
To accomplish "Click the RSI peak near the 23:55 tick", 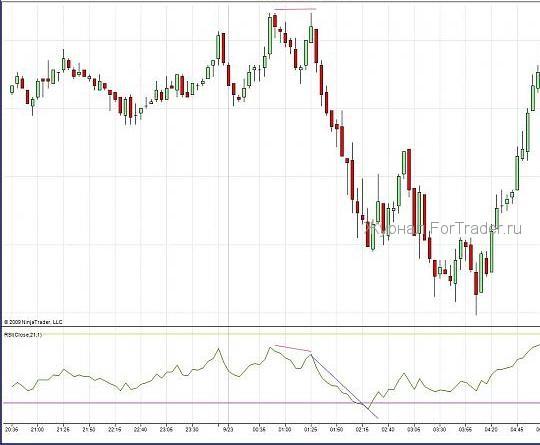I will point(218,349).
